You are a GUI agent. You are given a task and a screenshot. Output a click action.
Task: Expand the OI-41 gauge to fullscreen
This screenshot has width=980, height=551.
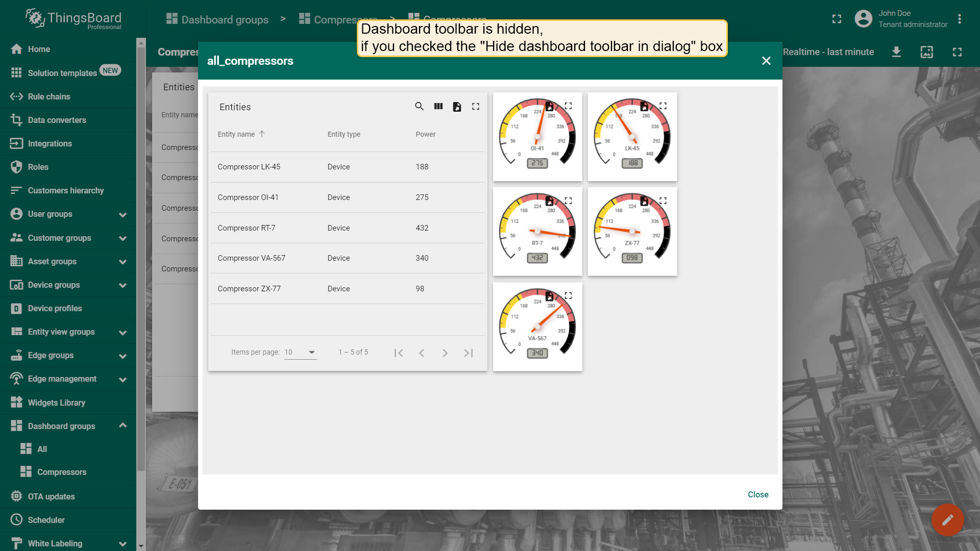click(x=569, y=106)
